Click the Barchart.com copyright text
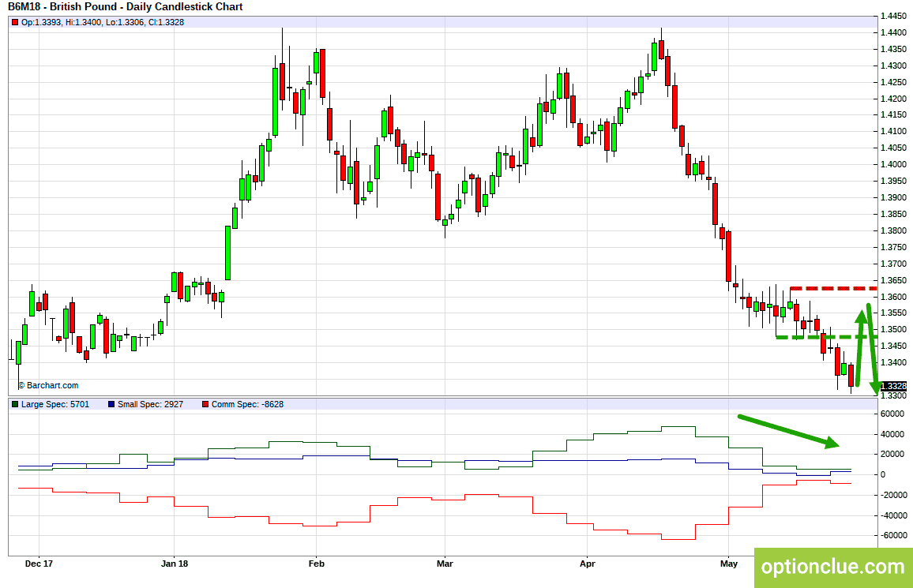Screen dimensions: 913x588 click(48, 385)
